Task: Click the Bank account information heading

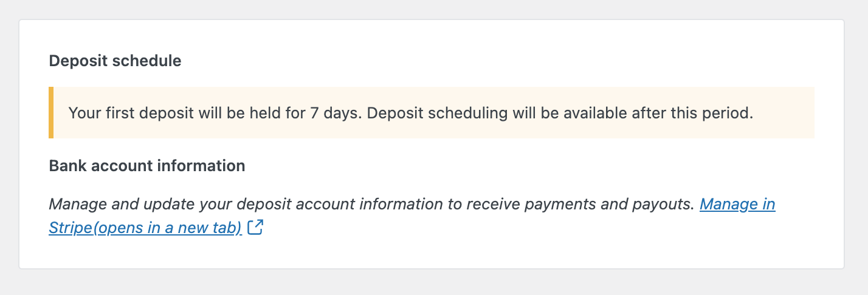Action: [147, 166]
